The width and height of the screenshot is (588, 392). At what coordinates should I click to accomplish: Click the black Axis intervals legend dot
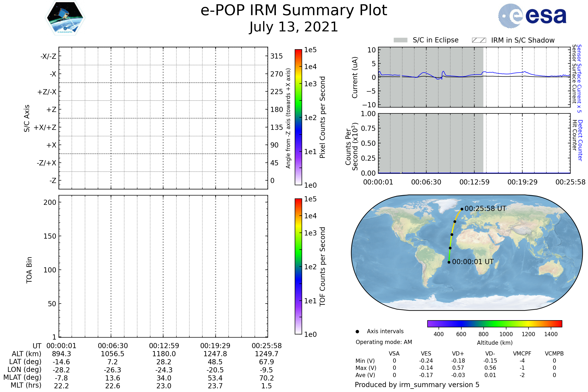point(357,332)
